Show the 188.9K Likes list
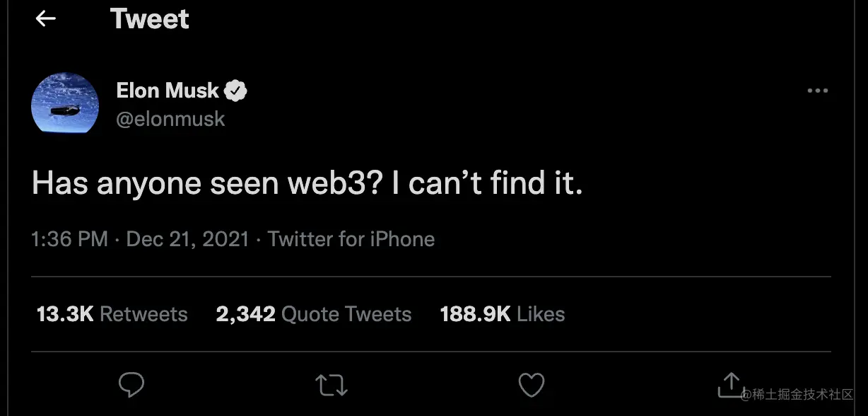The height and width of the screenshot is (416, 868). click(503, 314)
